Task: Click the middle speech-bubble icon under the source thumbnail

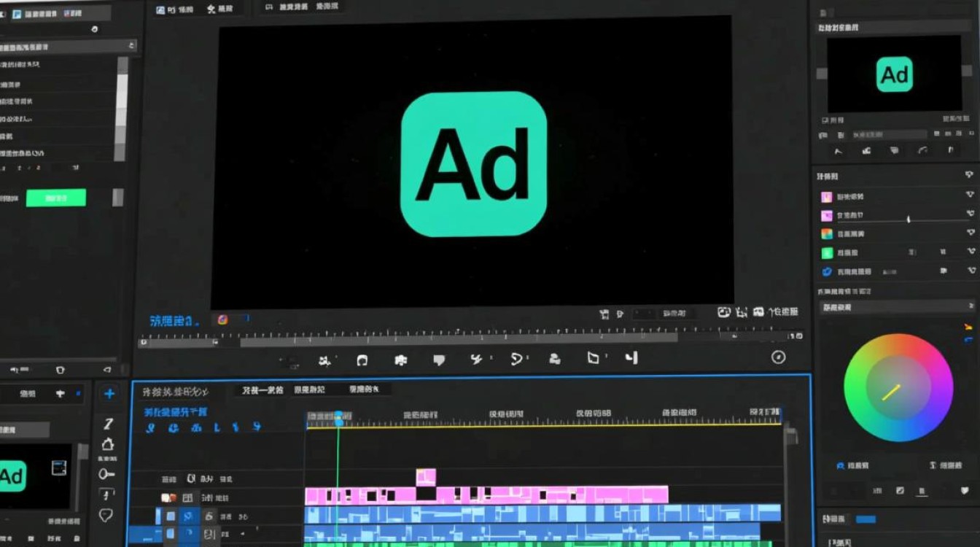Action: (x=895, y=151)
